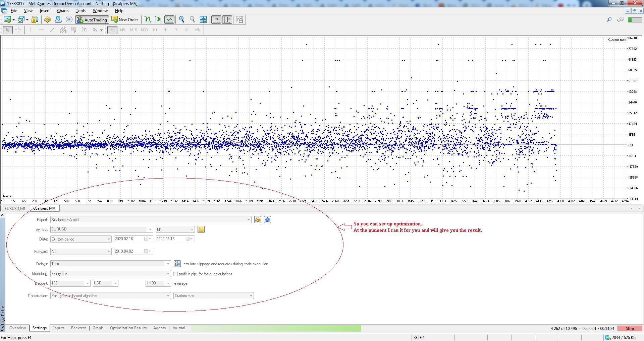
Task: Toggle chart shift button
Action: 227,20
